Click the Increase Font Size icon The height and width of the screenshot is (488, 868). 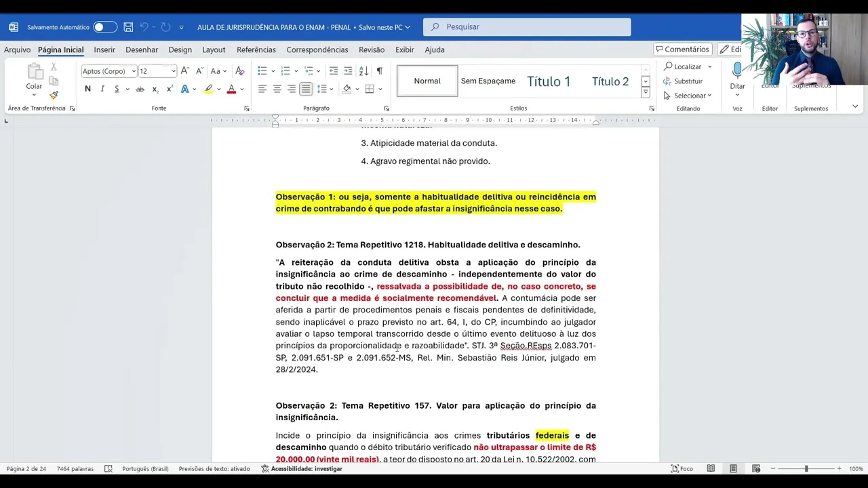[184, 71]
